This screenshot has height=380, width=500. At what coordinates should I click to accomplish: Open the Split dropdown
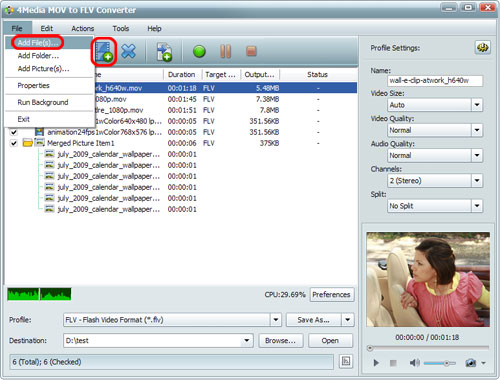[477, 206]
